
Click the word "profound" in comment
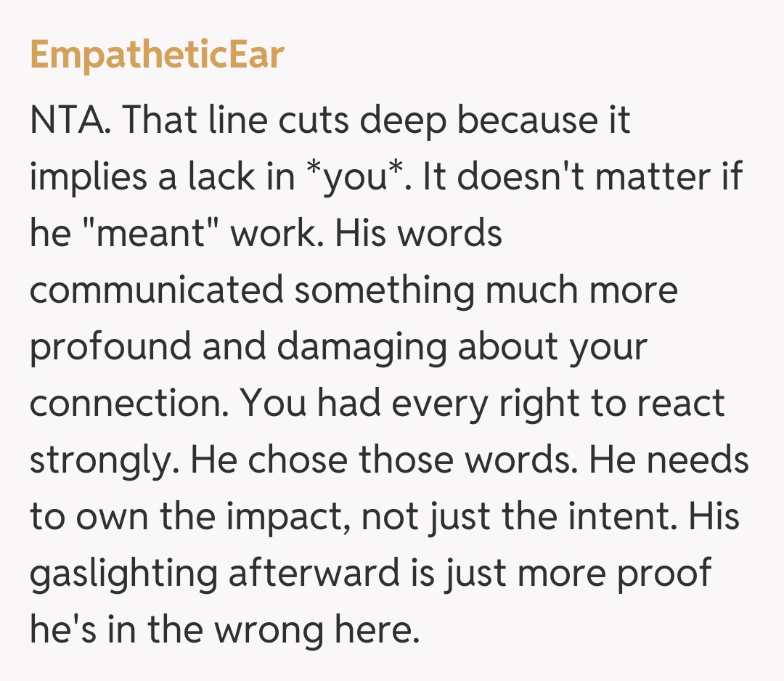109,347
